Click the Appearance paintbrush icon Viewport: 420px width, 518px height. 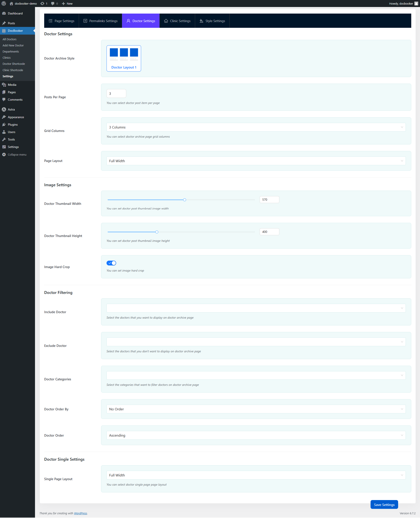tap(4, 117)
